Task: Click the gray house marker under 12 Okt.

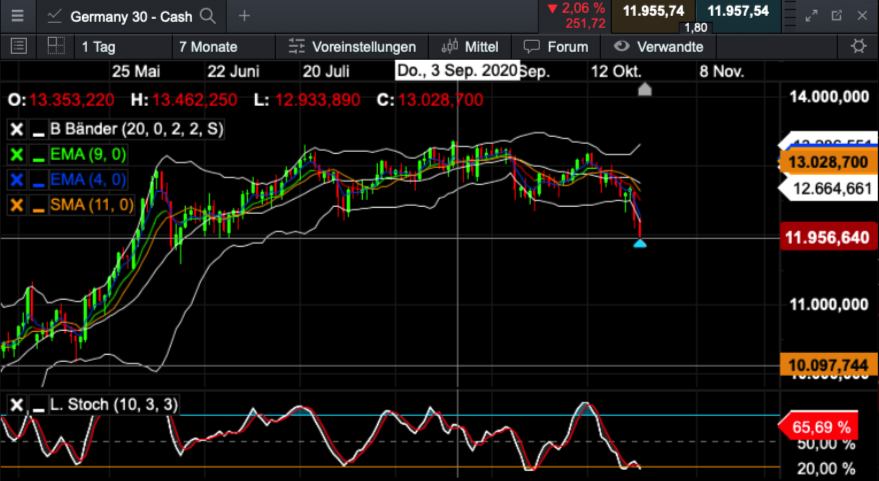Action: pyautogui.click(x=645, y=89)
